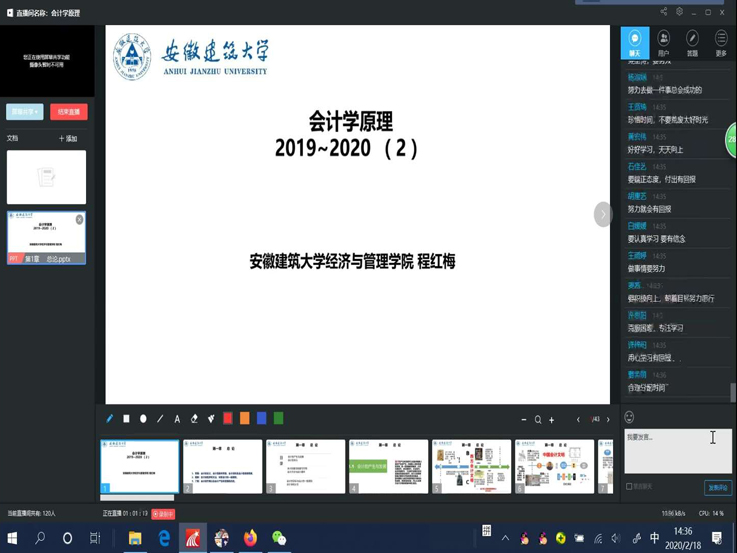The image size is (737, 553).
Task: Select the ellipse shape tool
Action: coord(143,419)
